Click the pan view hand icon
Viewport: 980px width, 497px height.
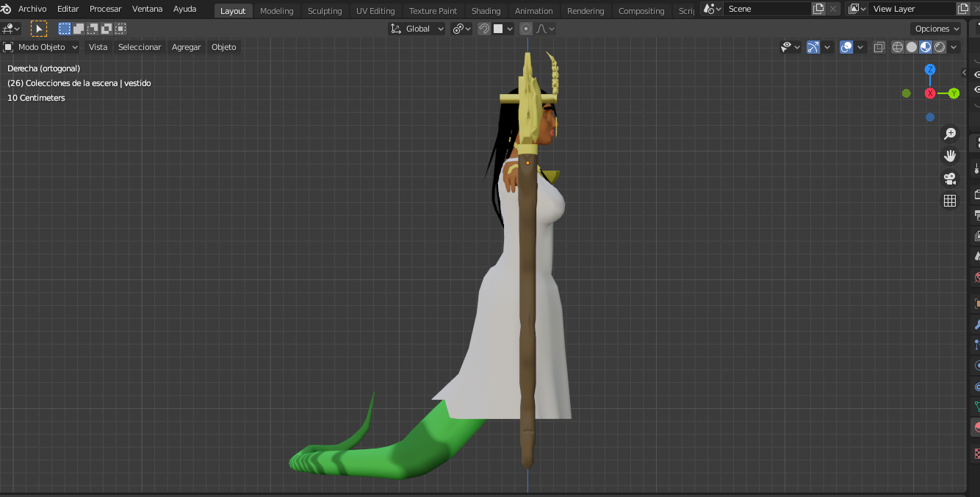950,156
